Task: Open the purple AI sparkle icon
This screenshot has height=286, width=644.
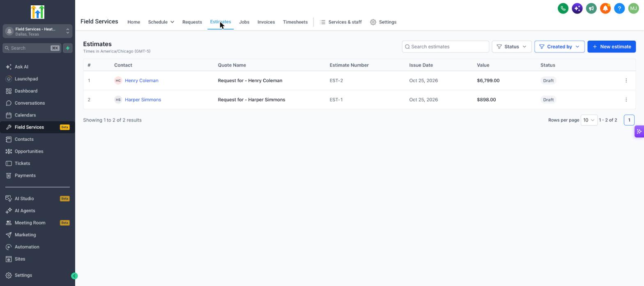Action: click(577, 9)
